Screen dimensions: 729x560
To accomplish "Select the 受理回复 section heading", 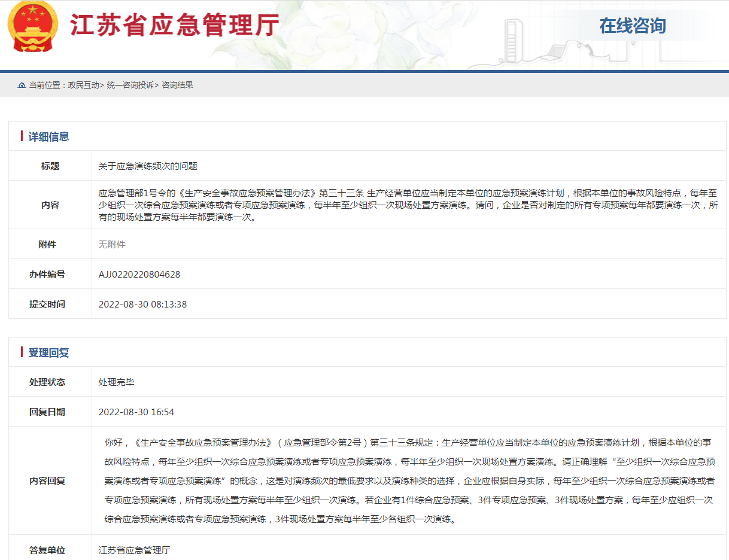I will point(49,352).
